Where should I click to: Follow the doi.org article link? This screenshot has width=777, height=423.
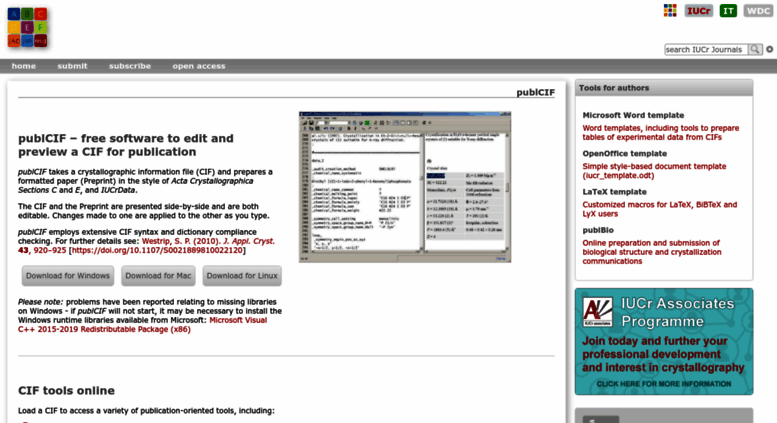158,251
